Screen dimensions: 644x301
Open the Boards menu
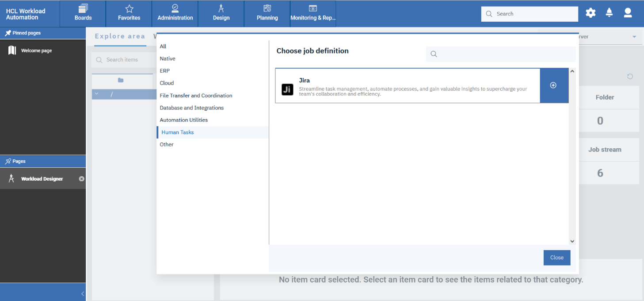click(x=83, y=13)
